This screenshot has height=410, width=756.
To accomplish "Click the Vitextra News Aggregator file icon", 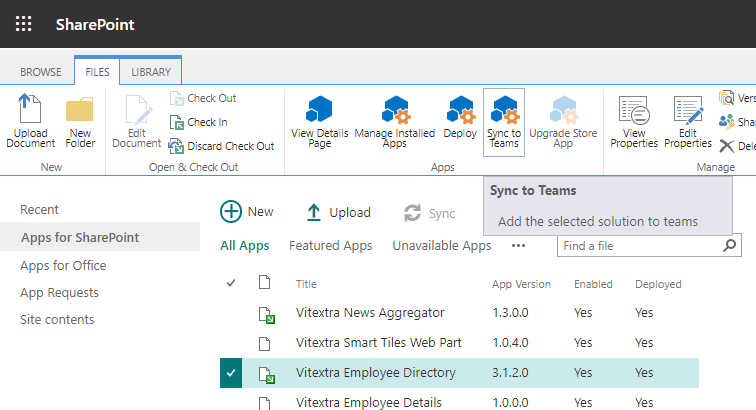I will (x=267, y=315).
